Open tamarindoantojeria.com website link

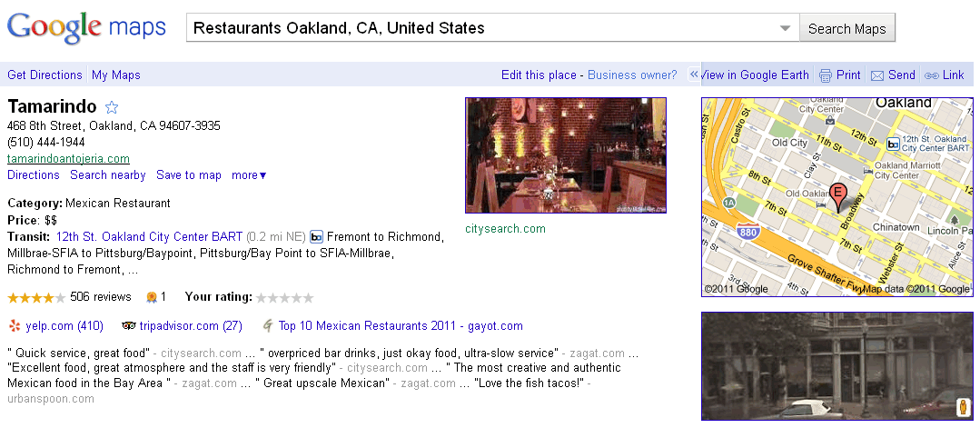point(68,158)
